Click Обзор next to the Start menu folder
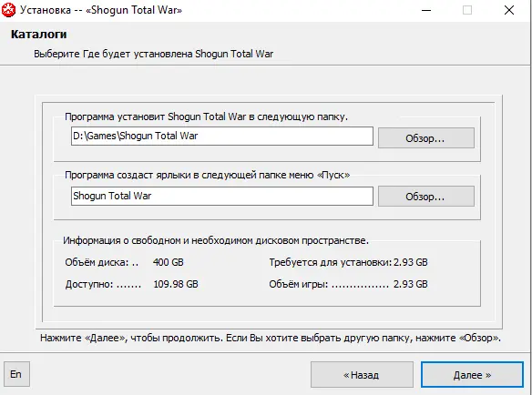532x395 pixels. (x=426, y=196)
